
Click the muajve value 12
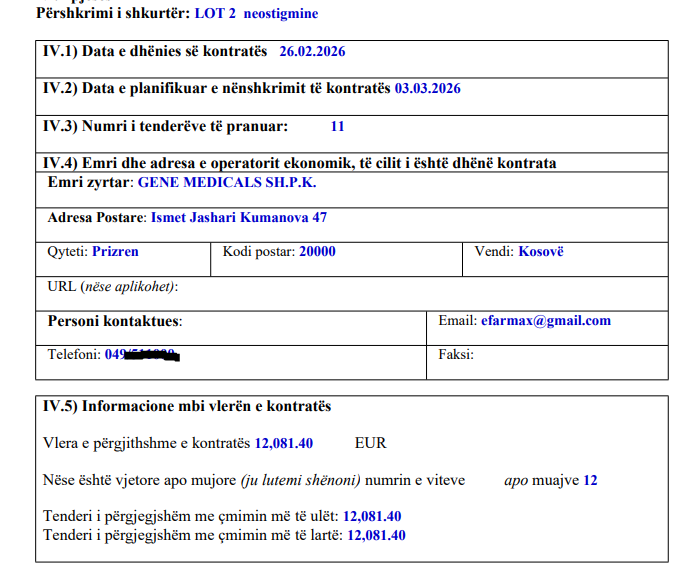click(590, 480)
